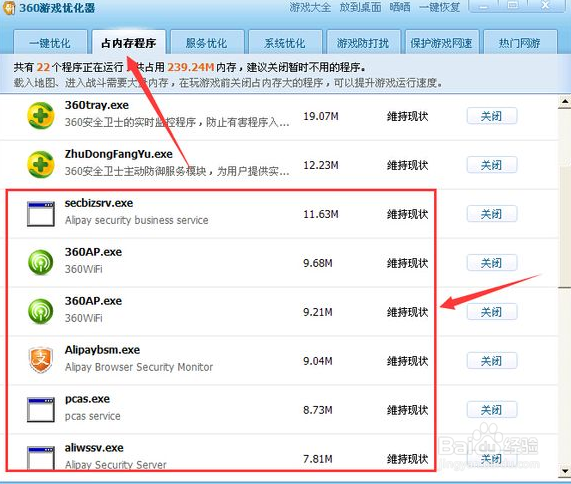Click 维持现状 status for Alipaybsm.exe
This screenshot has width=571, height=484.
coord(407,361)
